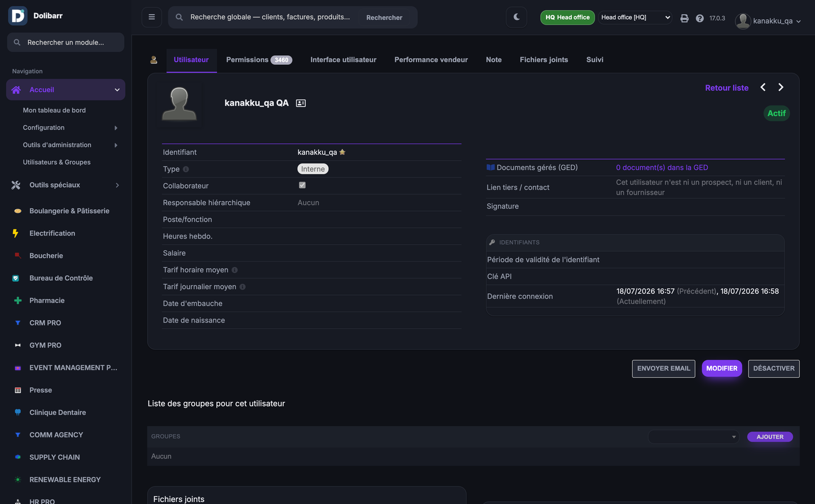Image resolution: width=815 pixels, height=504 pixels.
Task: Click the Bureau de Contrôle shield icon
Action: (x=16, y=278)
